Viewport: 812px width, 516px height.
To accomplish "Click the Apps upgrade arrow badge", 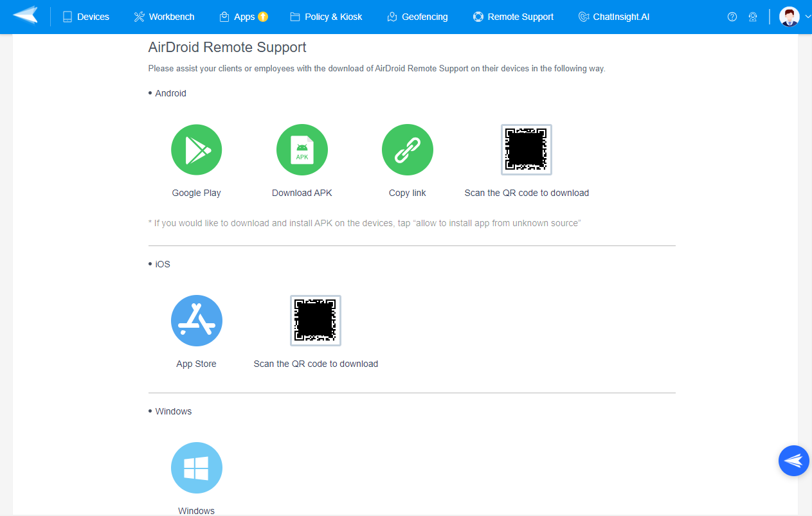I will (x=263, y=17).
